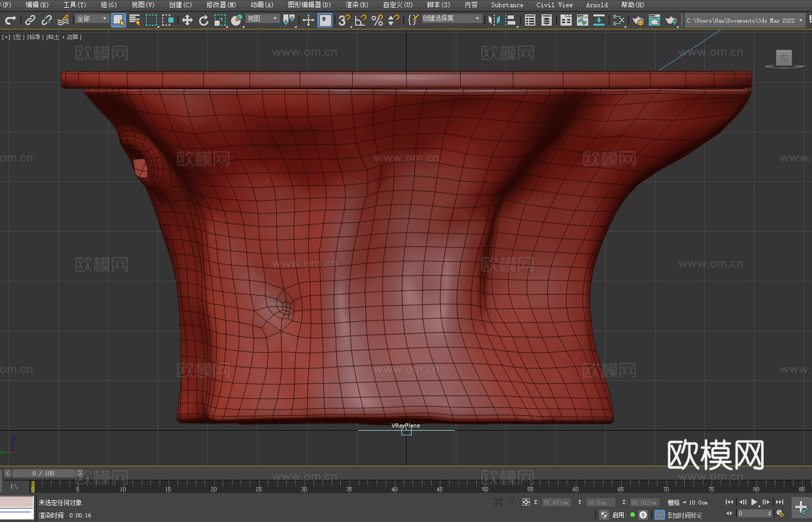The height and width of the screenshot is (522, 812).
Task: Open the 编辑(E) menu
Action: point(37,5)
